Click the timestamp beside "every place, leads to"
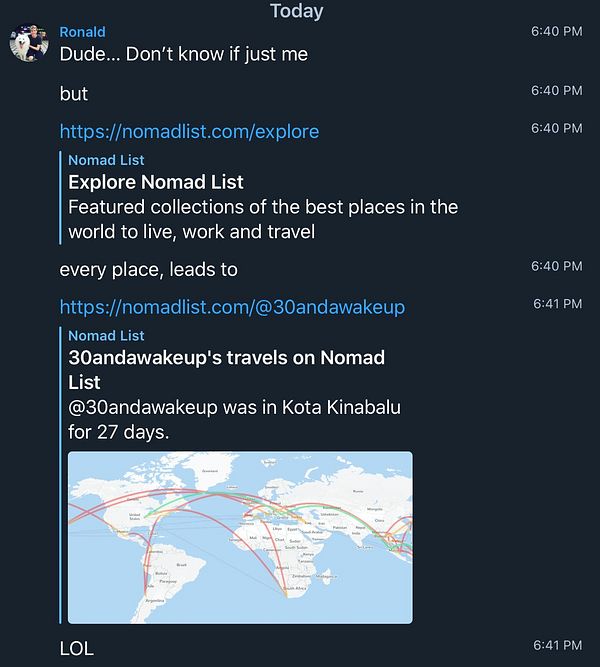This screenshot has width=600, height=667. (x=557, y=266)
